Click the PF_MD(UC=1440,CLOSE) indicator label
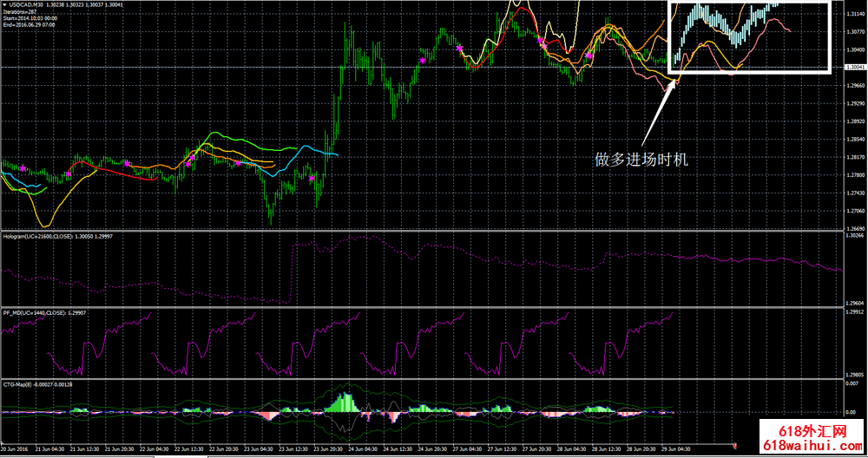This screenshot has width=868, height=458. click(x=36, y=313)
